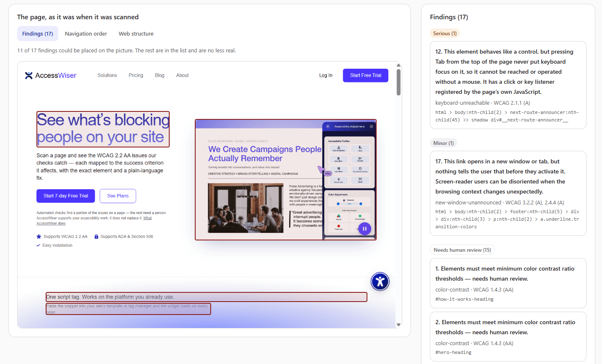Switch to the Navigation order tab
This screenshot has height=364, width=602.
(86, 34)
